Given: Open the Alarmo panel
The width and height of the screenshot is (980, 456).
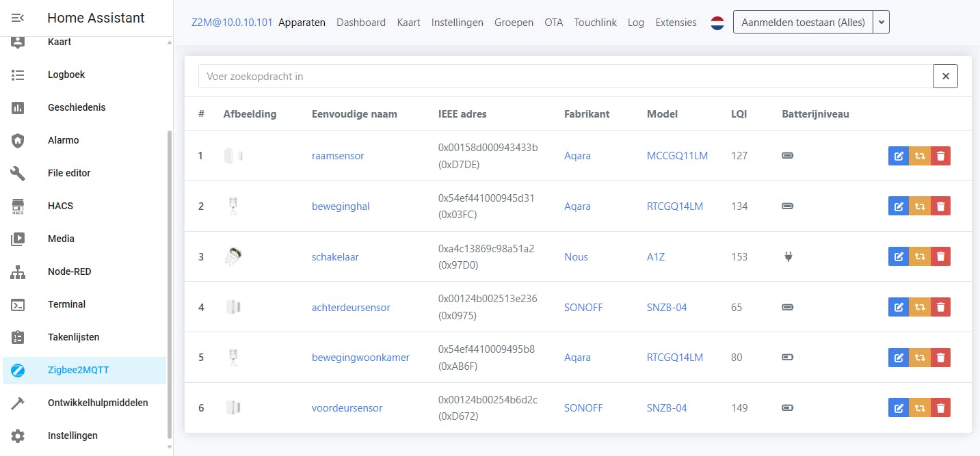Looking at the screenshot, I should coord(84,140).
